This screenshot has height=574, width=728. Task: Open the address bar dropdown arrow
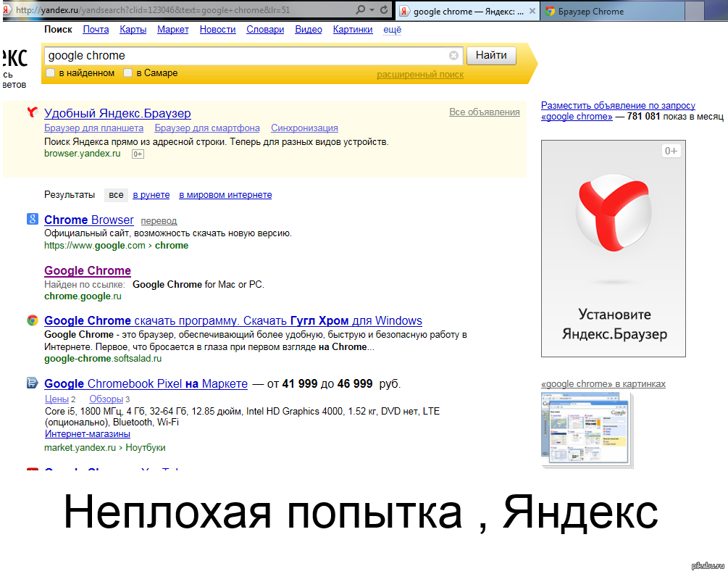372,9
